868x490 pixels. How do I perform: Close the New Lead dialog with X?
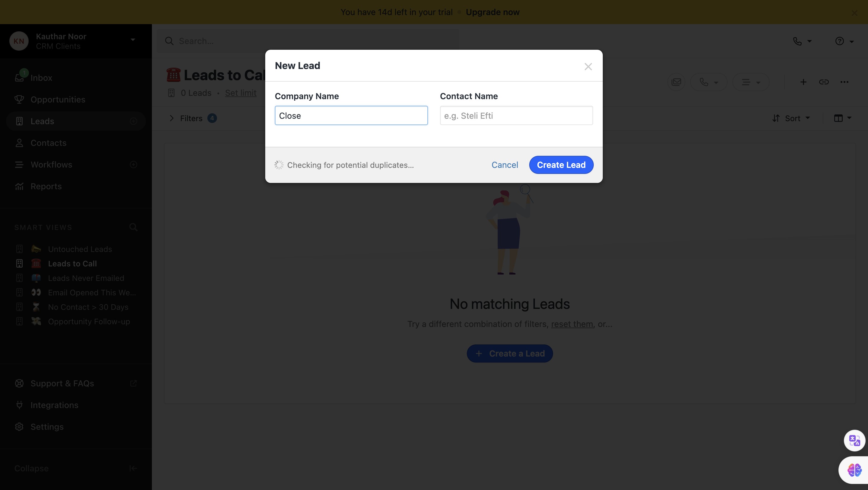588,67
